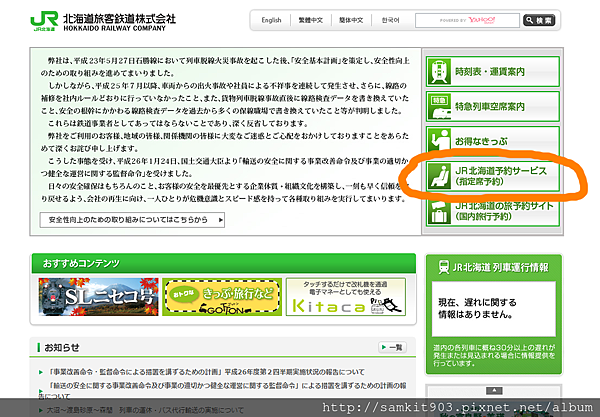Click the 検索 search button
This screenshot has width=600, height=417.
coord(539,20)
